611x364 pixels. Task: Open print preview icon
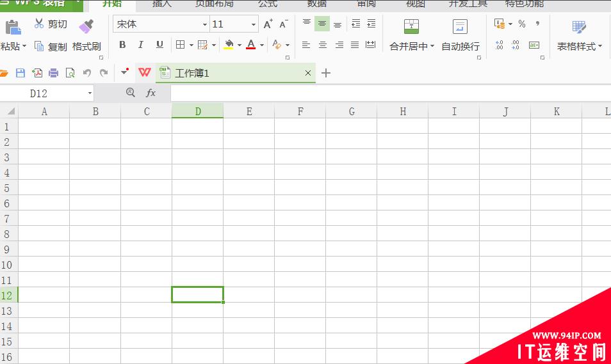[x=70, y=73]
